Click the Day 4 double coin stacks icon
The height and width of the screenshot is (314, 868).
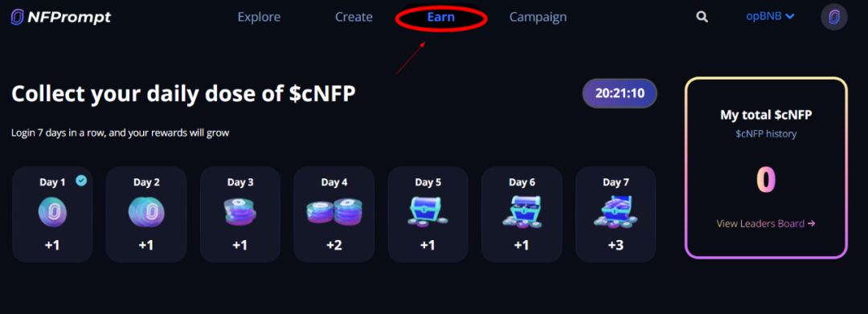334,212
